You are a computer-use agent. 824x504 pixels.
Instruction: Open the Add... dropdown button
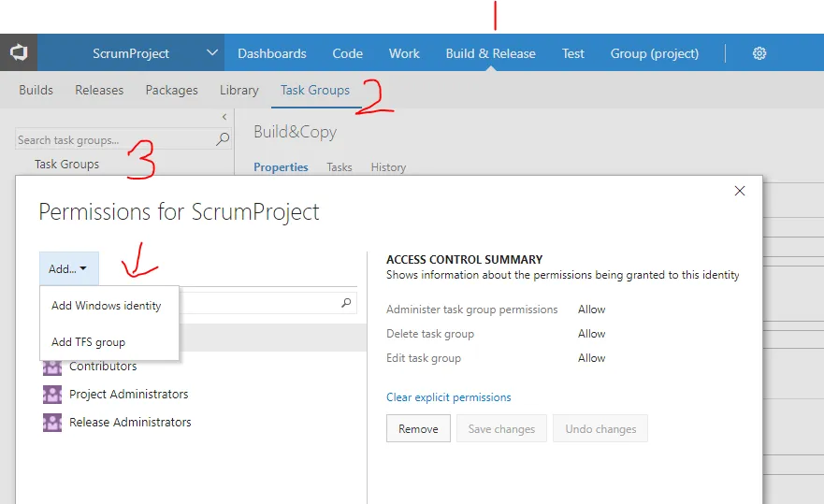[x=69, y=268]
